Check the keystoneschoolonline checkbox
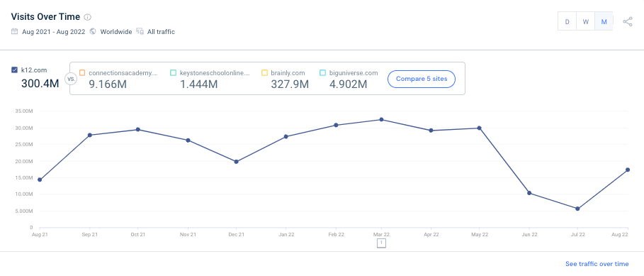The width and height of the screenshot is (644, 276). coord(174,73)
